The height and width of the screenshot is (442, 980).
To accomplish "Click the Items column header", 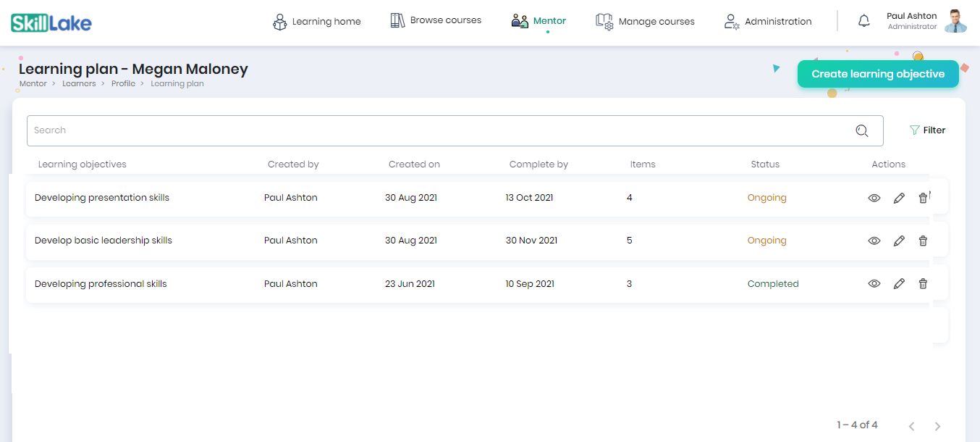I will [x=643, y=164].
